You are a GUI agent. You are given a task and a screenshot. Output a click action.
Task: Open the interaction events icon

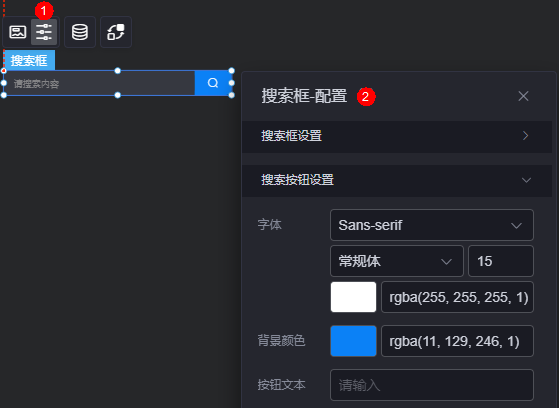pyautogui.click(x=116, y=32)
